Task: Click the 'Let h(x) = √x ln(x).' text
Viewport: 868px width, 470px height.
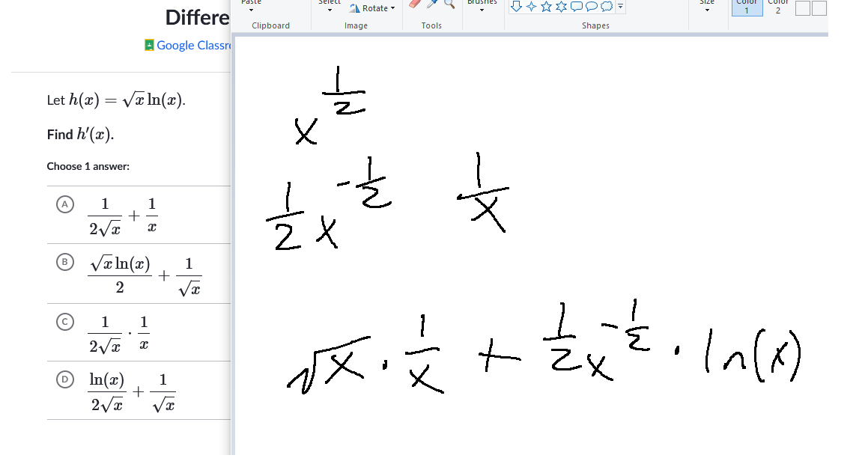Action: tap(116, 100)
